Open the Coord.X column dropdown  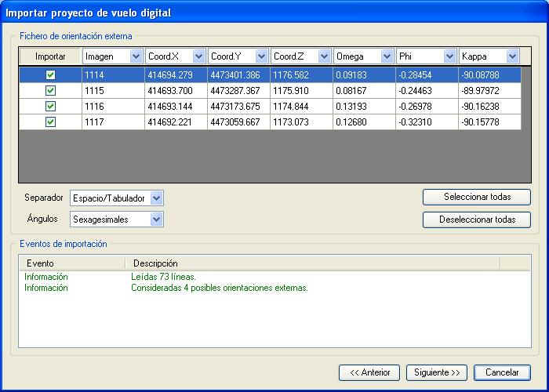[x=198, y=56]
